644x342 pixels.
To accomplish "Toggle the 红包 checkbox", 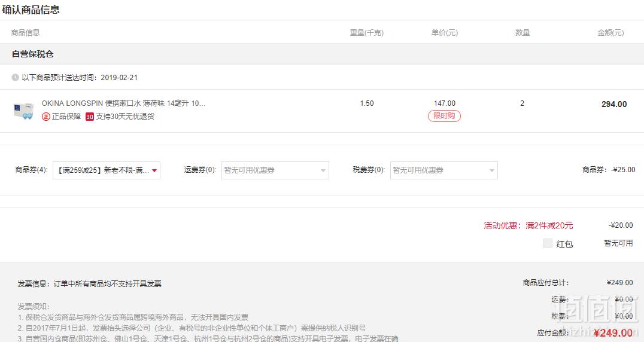I will [548, 243].
